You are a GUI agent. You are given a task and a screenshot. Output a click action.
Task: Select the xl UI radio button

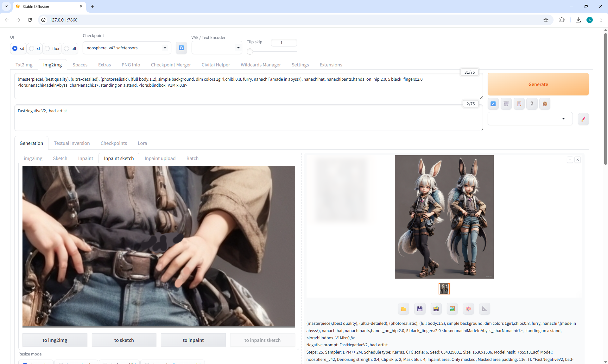[x=32, y=48]
